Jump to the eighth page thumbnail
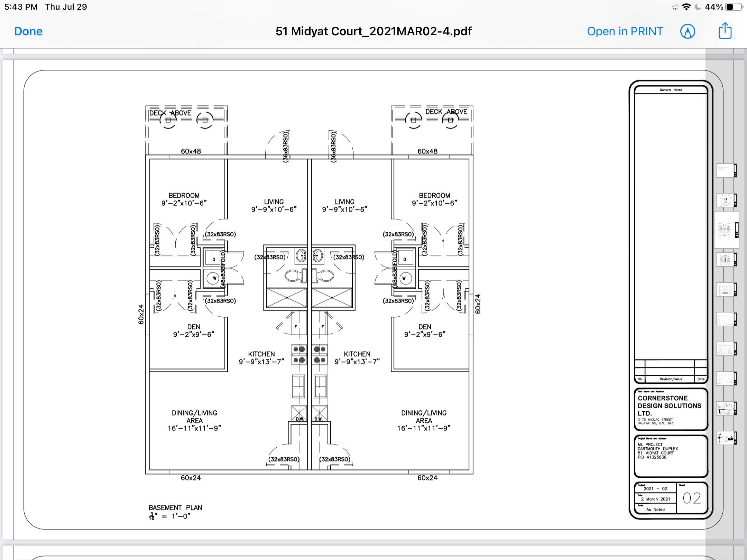This screenshot has height=560, width=747. (726, 379)
